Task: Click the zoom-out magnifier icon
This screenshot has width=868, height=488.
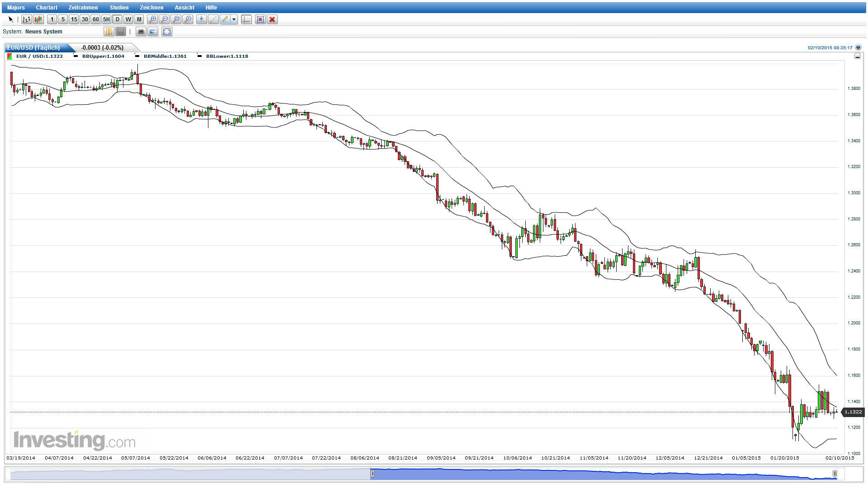Action: tap(165, 19)
